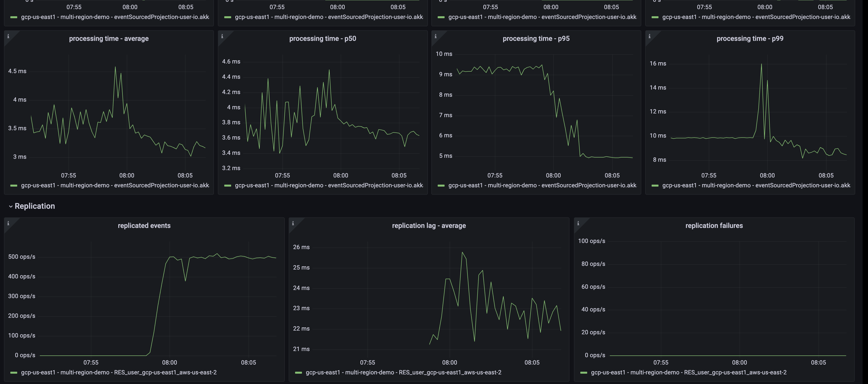This screenshot has height=384, width=868.
Task: Click the 3.5 ms axis label
Action: [17, 128]
